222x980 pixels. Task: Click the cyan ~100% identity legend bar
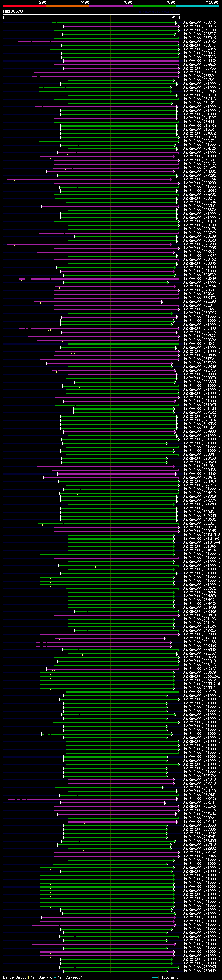coord(197,6)
